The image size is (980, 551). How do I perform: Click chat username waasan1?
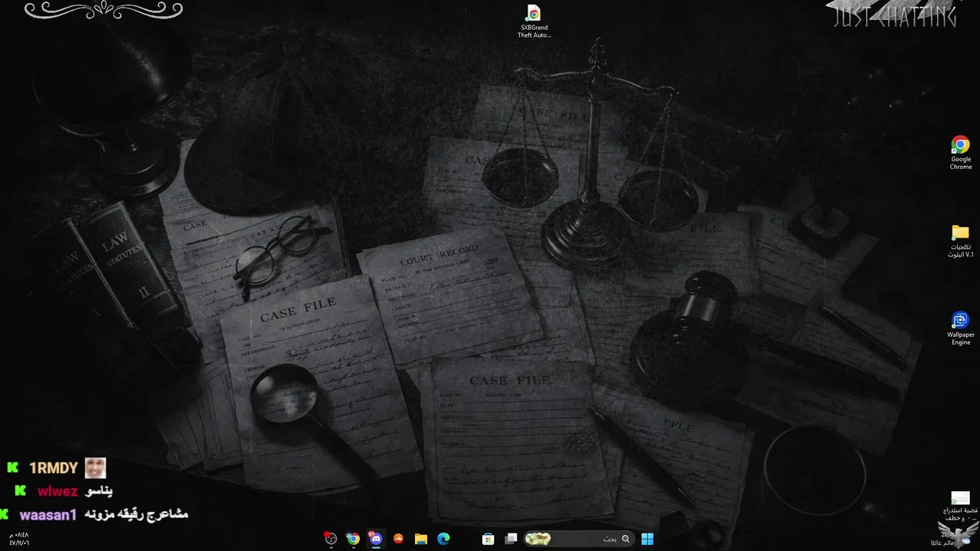coord(47,515)
